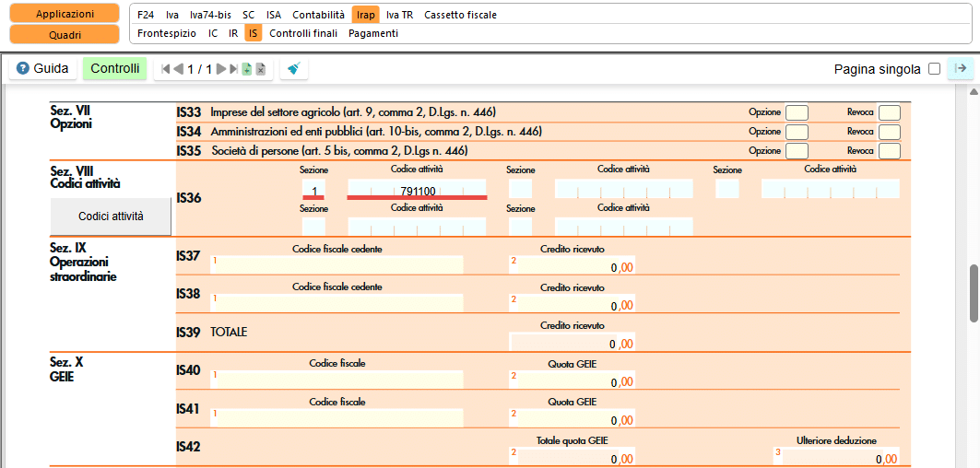Click the grey delete page icon
Screen dimensions: 980x468
click(260, 69)
